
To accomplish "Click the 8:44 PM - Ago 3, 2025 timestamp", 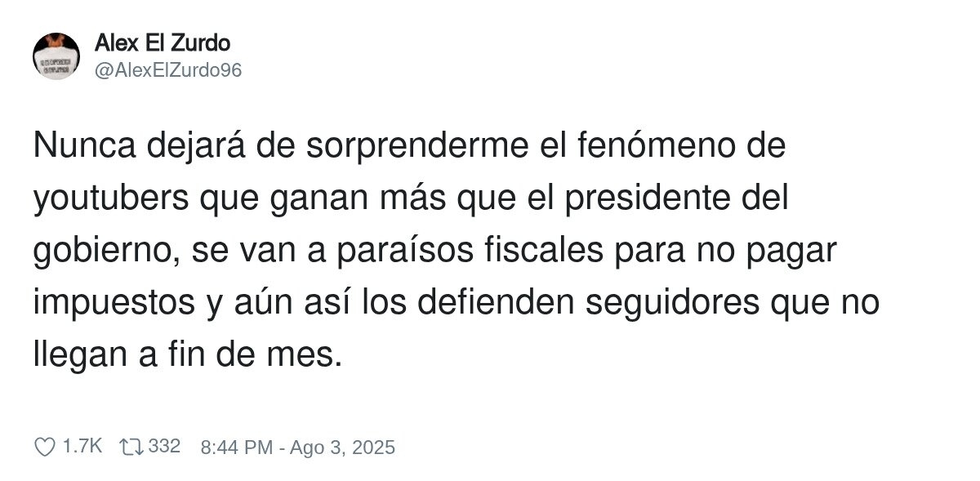I will coord(297,448).
